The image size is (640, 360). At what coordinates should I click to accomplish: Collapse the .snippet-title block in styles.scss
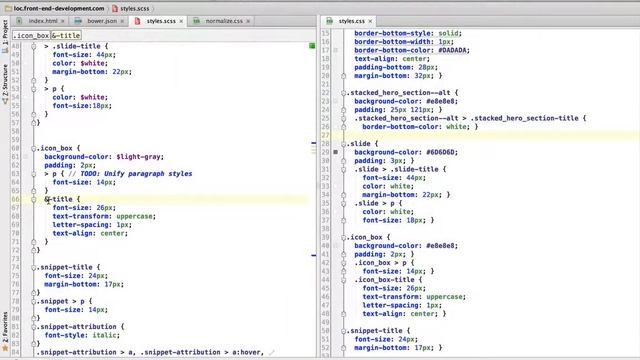pyautogui.click(x=34, y=267)
